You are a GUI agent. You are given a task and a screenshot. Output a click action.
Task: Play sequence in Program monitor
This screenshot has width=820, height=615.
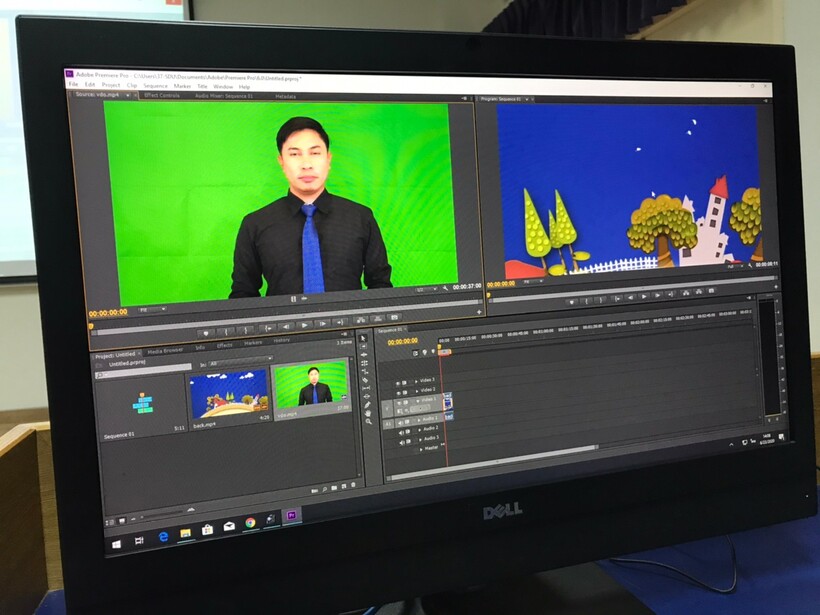pyautogui.click(x=644, y=297)
